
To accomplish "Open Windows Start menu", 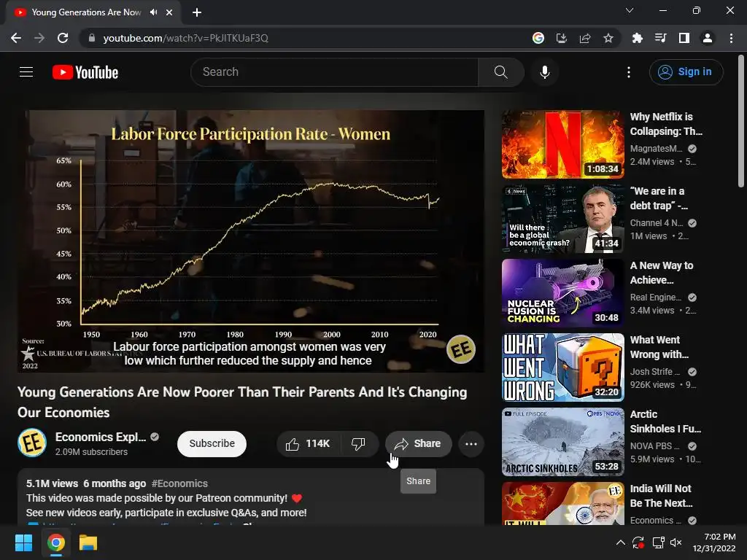I will 23,542.
